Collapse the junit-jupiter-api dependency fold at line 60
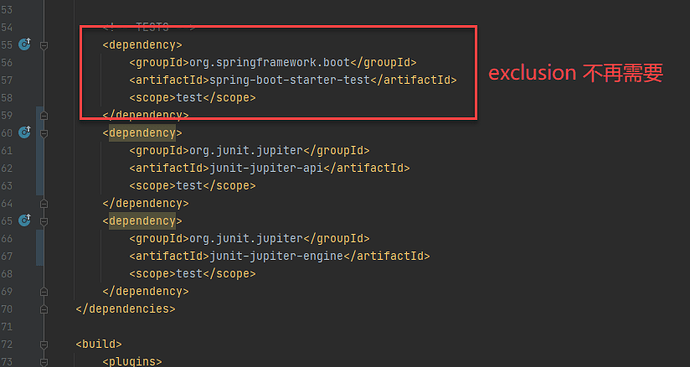 pyautogui.click(x=44, y=133)
